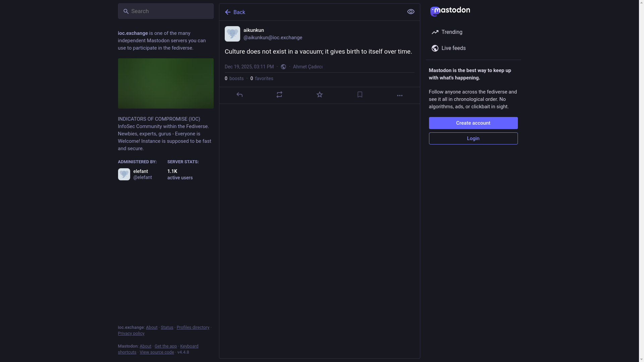This screenshot has width=644, height=362.
Task: Click the View source code link
Action: pos(157,352)
